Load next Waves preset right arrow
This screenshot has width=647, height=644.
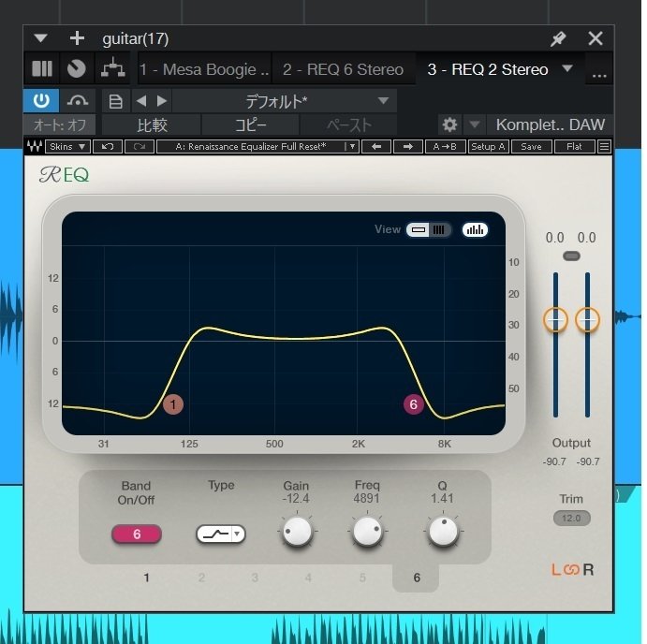(x=408, y=146)
